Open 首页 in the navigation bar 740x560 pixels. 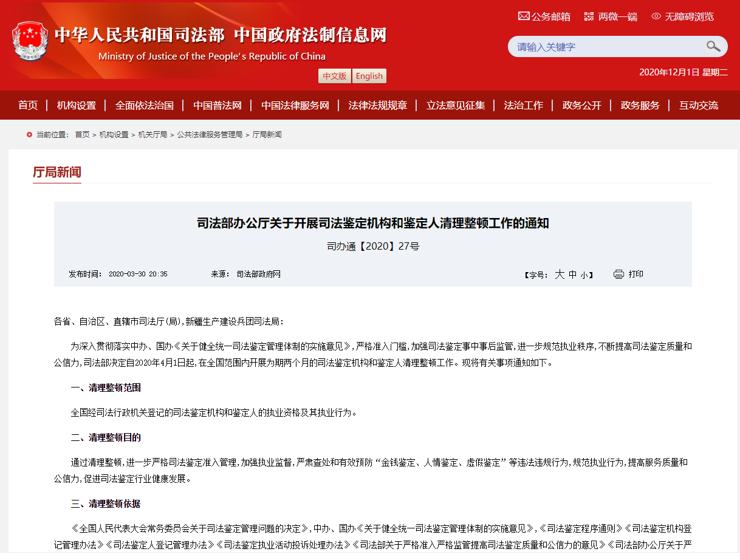tap(28, 105)
